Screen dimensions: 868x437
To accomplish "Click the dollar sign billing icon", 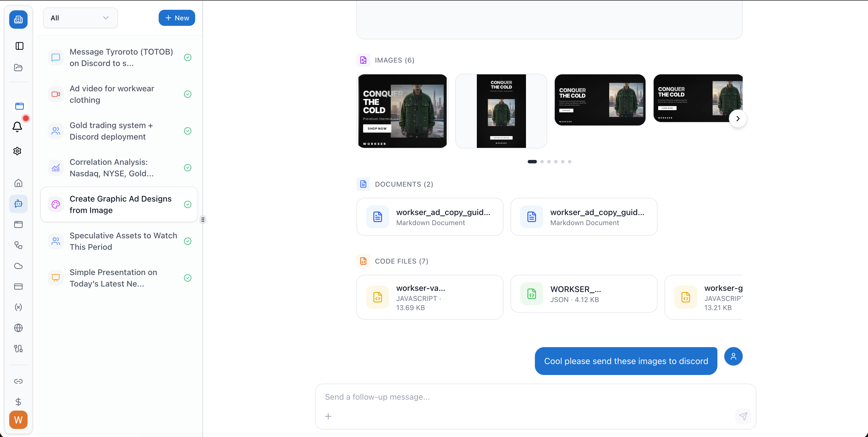I will coord(18,402).
